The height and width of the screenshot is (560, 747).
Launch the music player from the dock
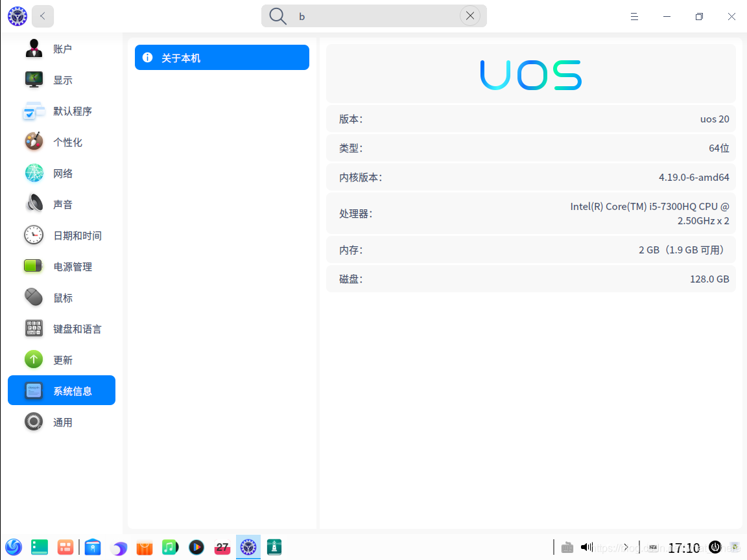[x=170, y=547]
